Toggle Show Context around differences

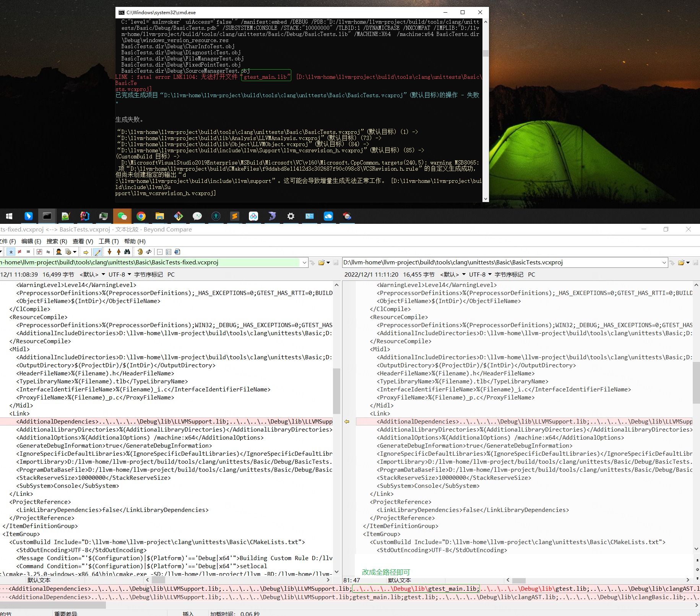point(39,252)
